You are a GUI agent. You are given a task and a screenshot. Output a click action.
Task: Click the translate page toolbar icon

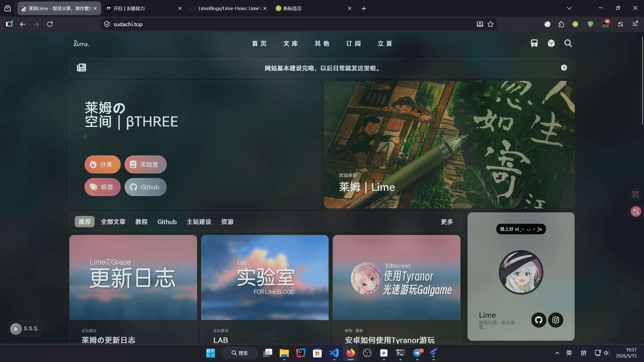coord(621,24)
